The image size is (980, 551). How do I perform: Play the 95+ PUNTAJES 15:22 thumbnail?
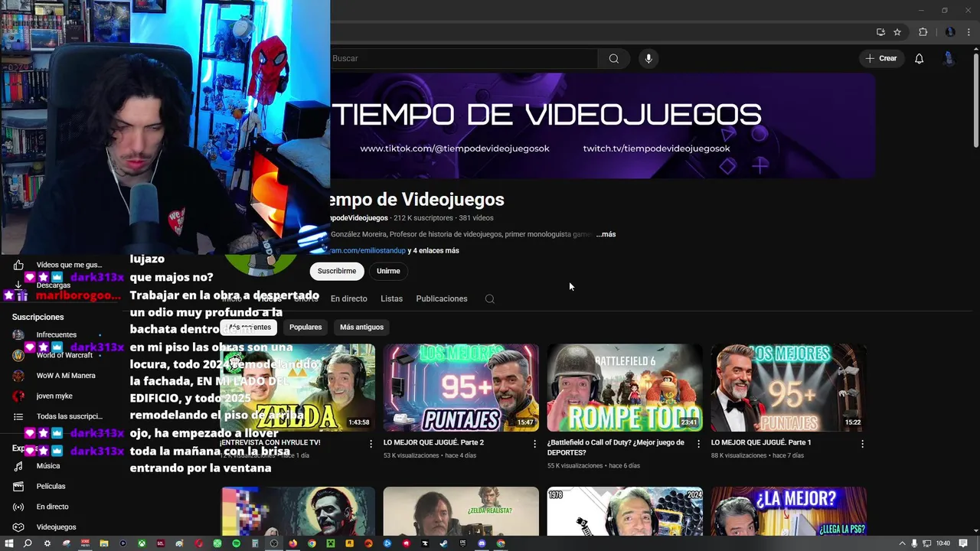(789, 387)
